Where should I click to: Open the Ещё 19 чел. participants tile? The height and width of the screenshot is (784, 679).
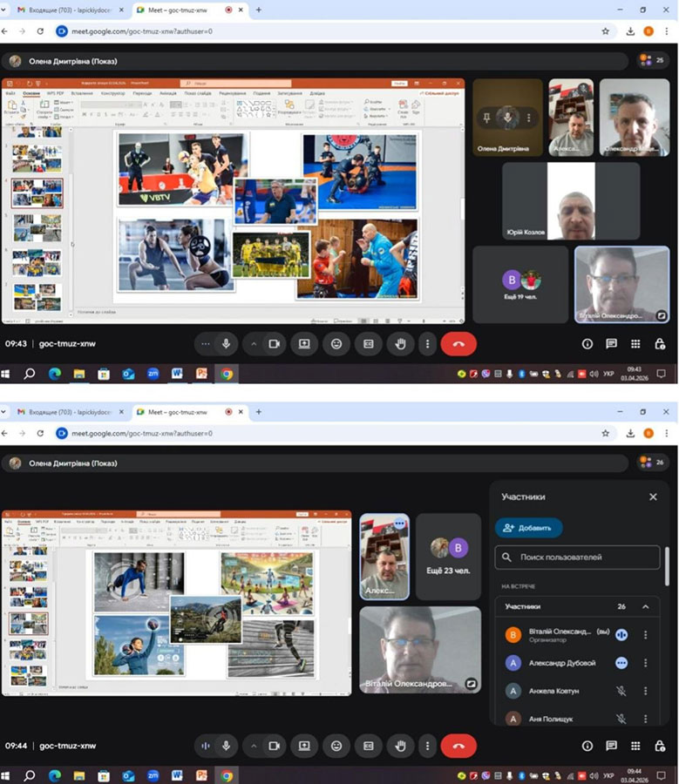coord(520,284)
